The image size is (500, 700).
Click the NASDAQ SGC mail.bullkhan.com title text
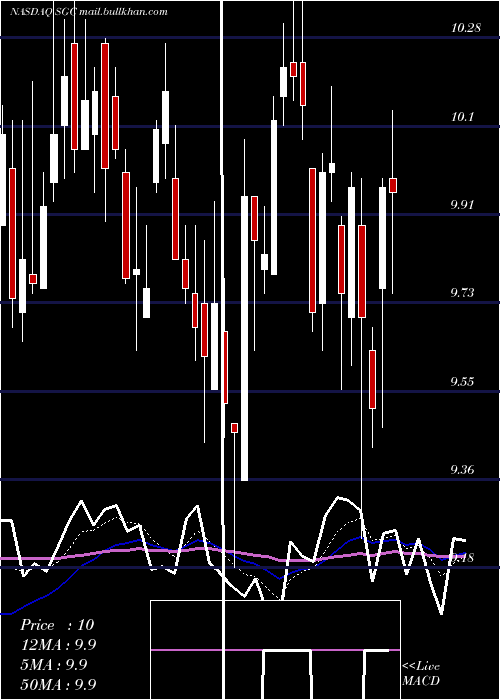pyautogui.click(x=89, y=12)
